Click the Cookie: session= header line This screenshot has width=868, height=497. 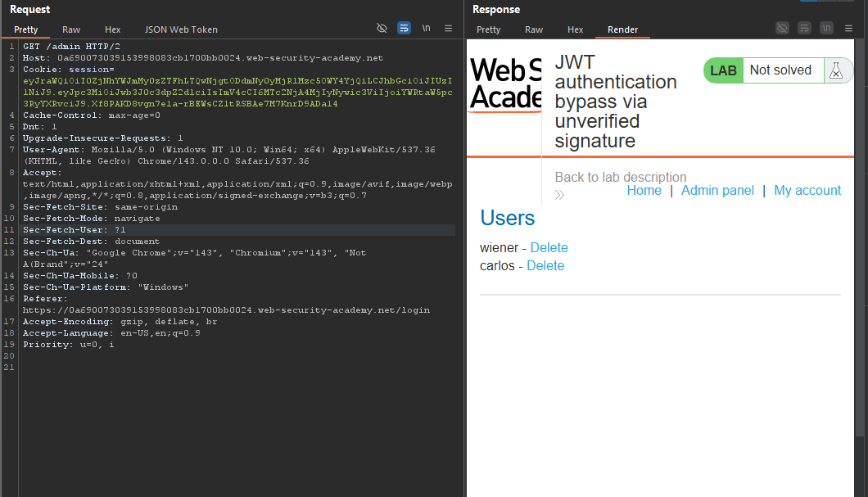(x=69, y=69)
